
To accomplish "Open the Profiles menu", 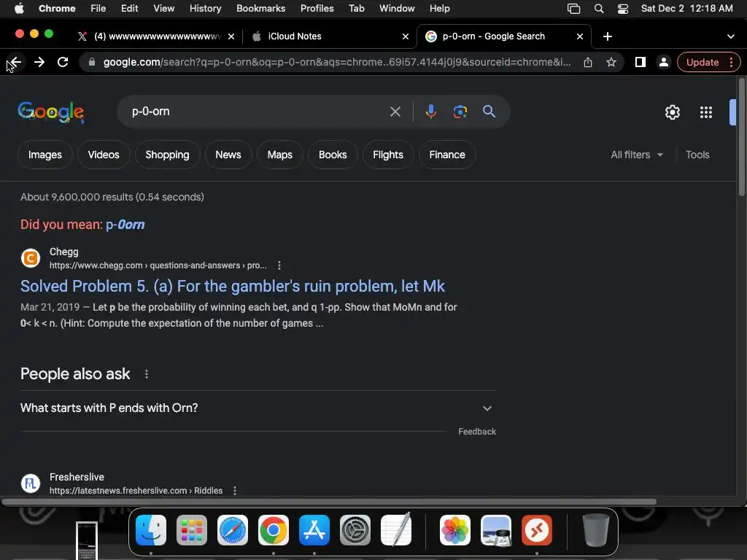I will [317, 9].
